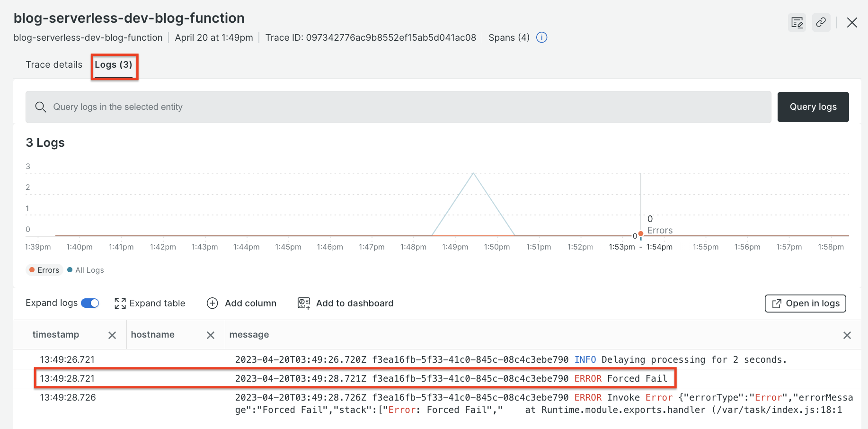The image size is (868, 429).
Task: Select the 1:53pm error marker on the chart
Action: coord(640,234)
